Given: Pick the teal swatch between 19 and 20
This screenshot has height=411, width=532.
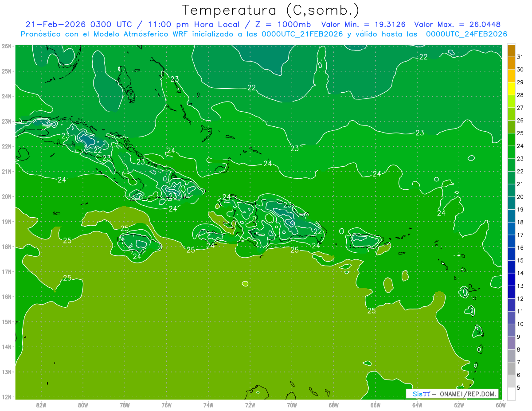Looking at the screenshot, I should 511,204.
